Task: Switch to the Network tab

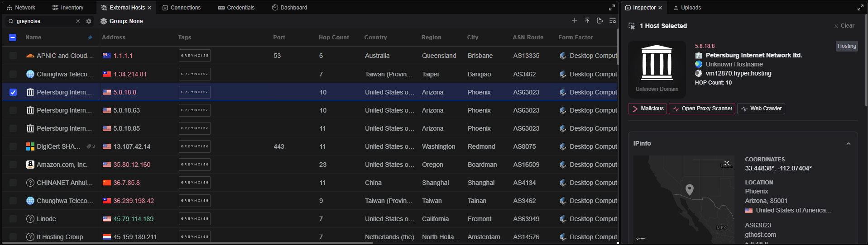Action: 21,8
